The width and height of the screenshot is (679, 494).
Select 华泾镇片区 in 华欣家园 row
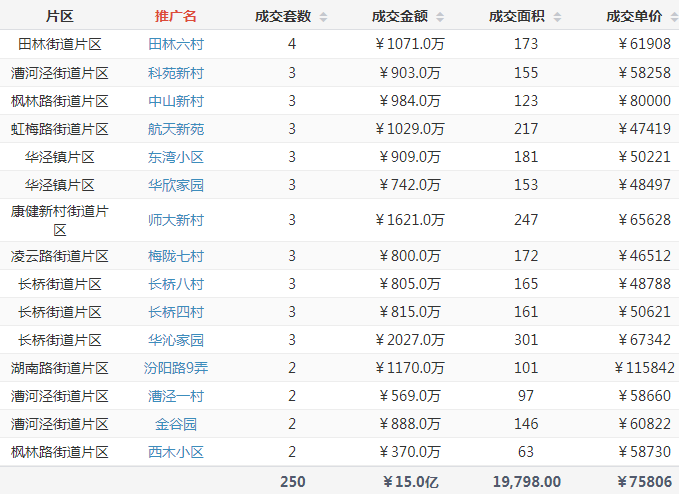[60, 185]
